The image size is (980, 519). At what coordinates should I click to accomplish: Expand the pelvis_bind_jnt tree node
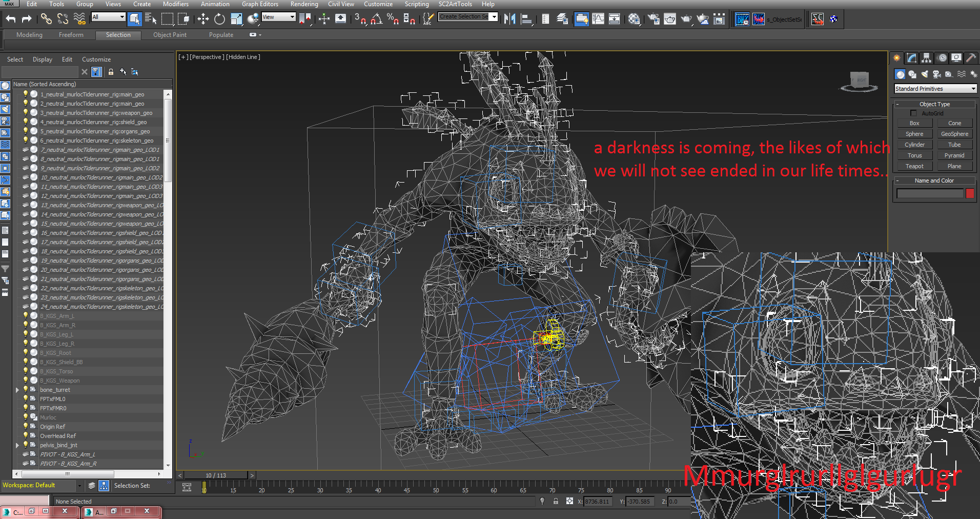pos(17,445)
